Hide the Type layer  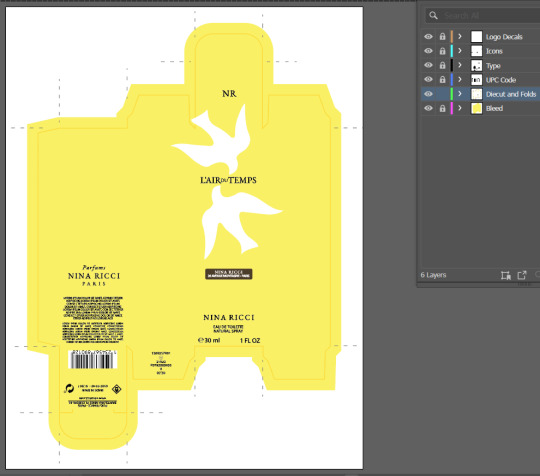[x=428, y=65]
